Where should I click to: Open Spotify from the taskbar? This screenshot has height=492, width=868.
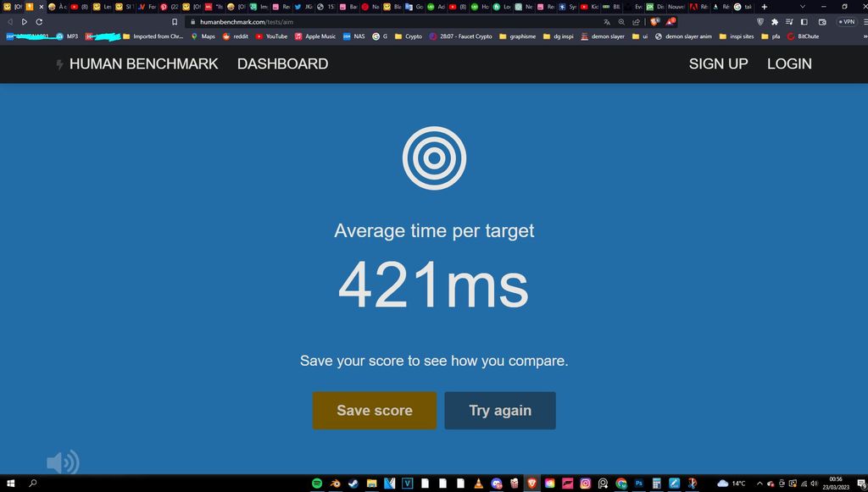click(317, 483)
